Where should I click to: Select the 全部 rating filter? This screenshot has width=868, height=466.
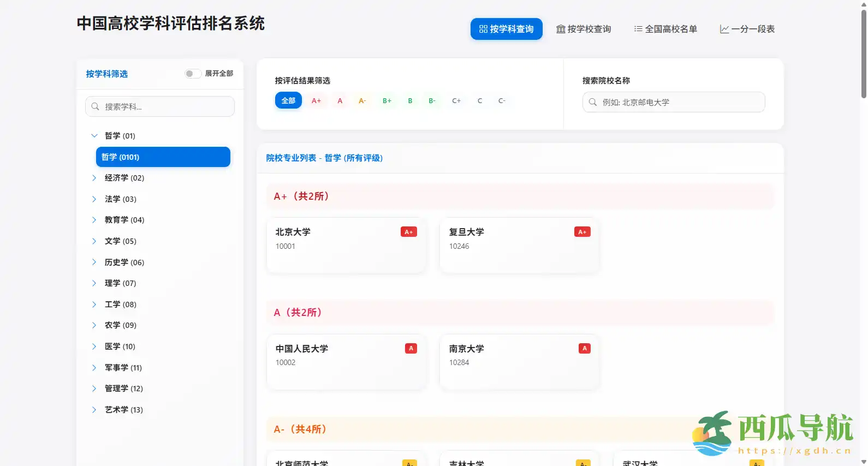click(288, 100)
